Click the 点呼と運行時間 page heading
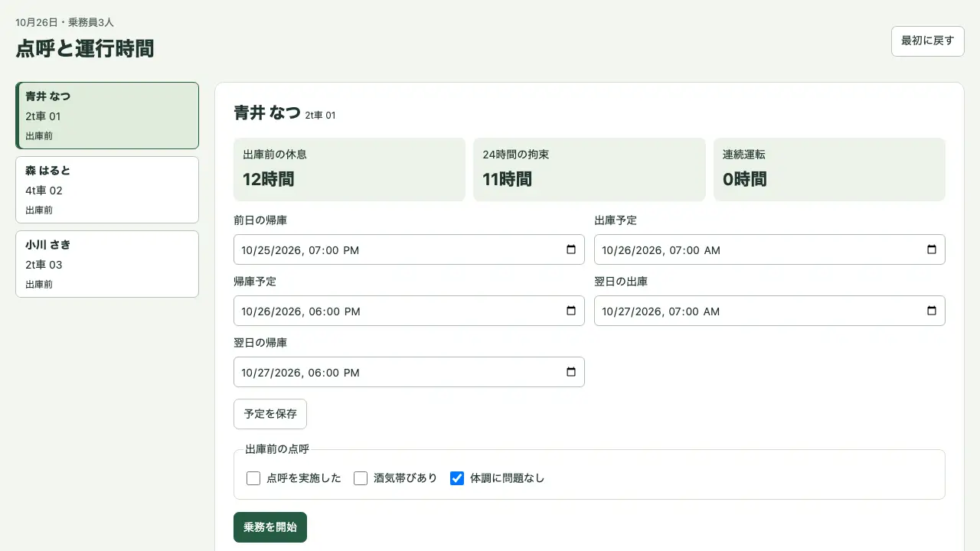Image resolution: width=980 pixels, height=551 pixels. (x=85, y=48)
